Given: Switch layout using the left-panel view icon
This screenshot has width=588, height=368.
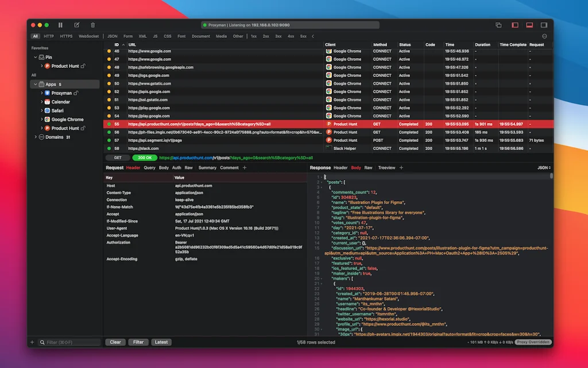Looking at the screenshot, I should pos(515,25).
